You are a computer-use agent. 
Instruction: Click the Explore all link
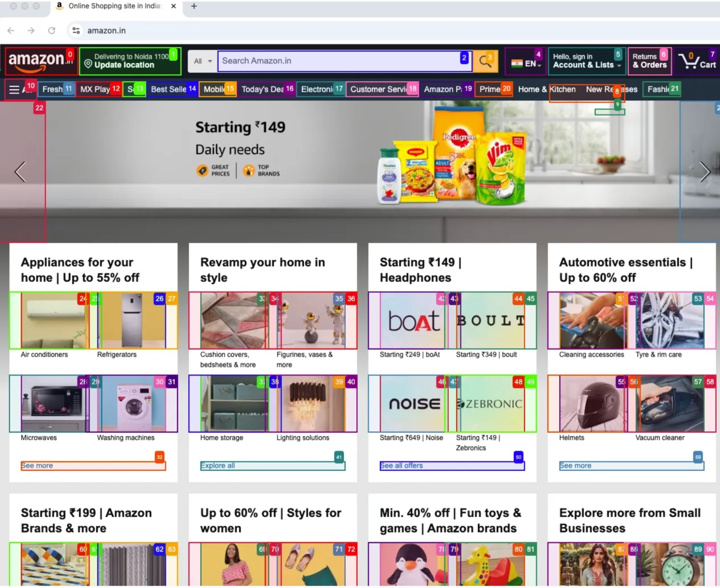218,466
